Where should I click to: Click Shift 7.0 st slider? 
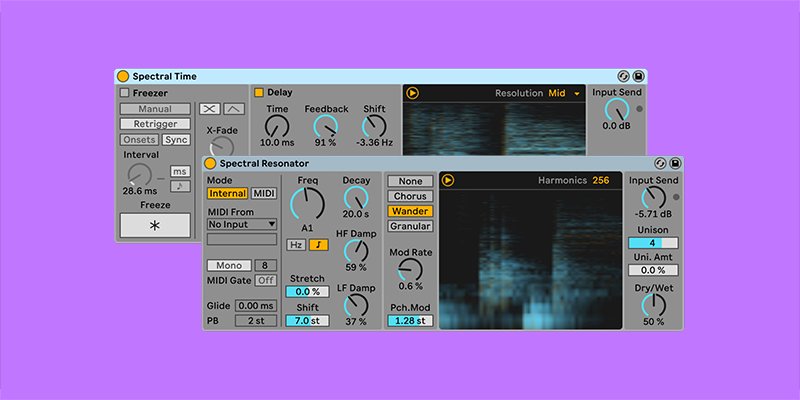(307, 321)
